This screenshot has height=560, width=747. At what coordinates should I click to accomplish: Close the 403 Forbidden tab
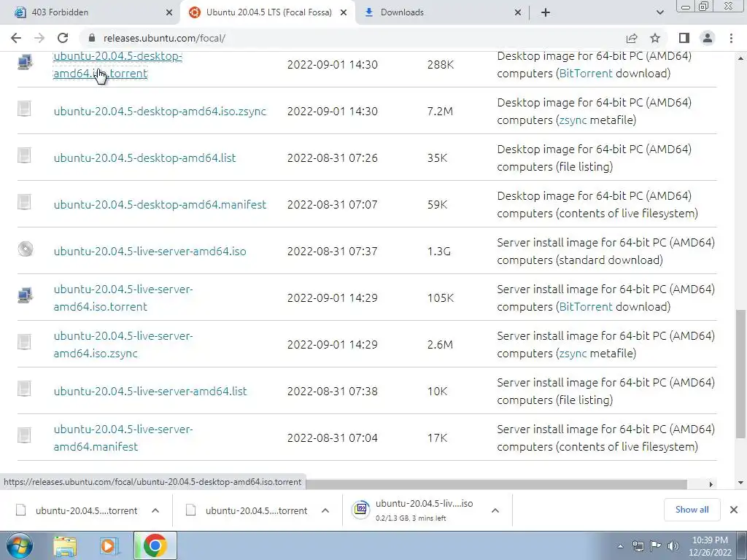pyautogui.click(x=169, y=12)
